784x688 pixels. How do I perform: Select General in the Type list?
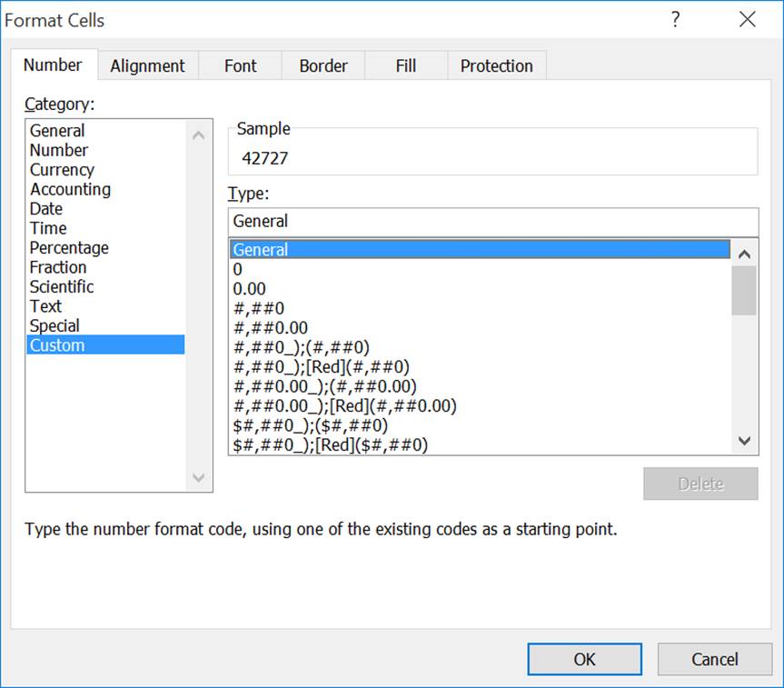point(480,250)
